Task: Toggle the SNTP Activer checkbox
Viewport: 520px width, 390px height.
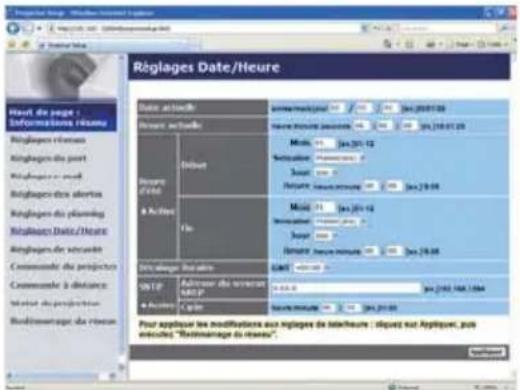Action: coord(144,305)
